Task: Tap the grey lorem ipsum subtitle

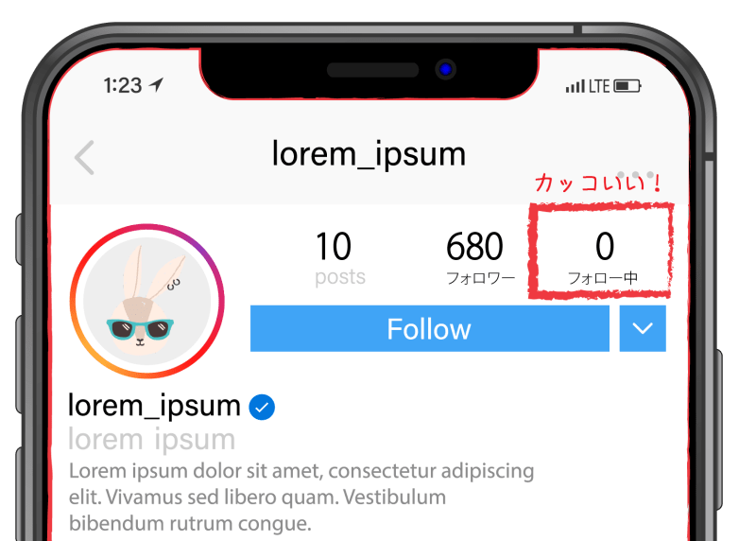Action: (152, 439)
